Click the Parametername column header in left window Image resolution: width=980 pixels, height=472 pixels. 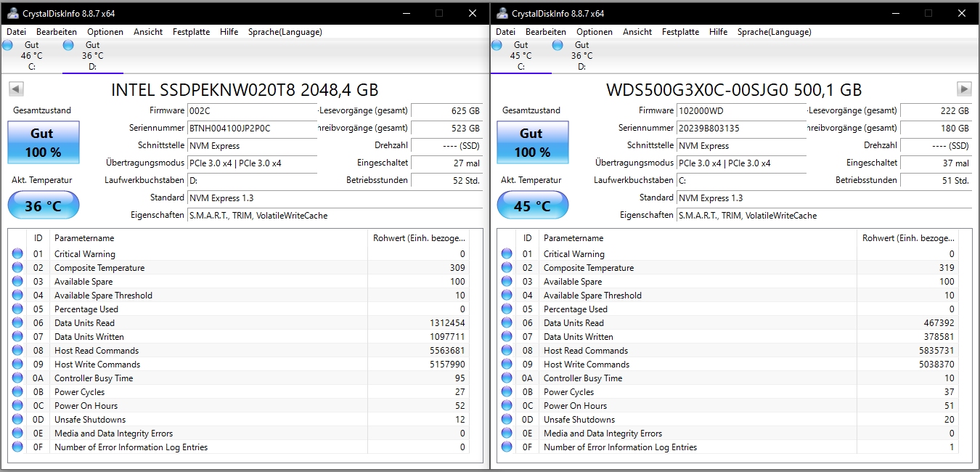pos(209,238)
